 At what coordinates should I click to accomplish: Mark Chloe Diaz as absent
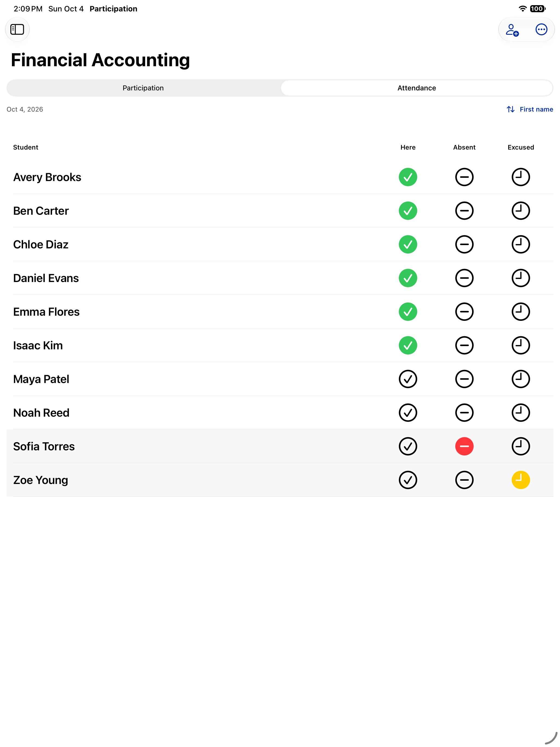[464, 244]
